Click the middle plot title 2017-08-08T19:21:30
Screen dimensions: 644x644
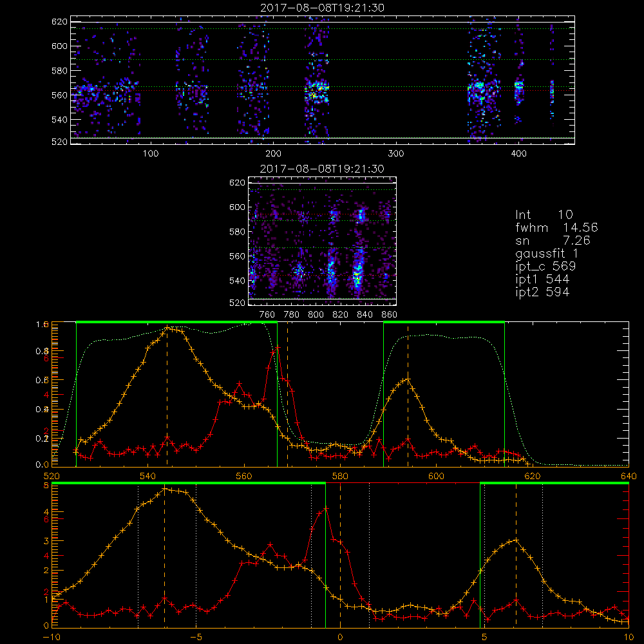[x=322, y=169]
